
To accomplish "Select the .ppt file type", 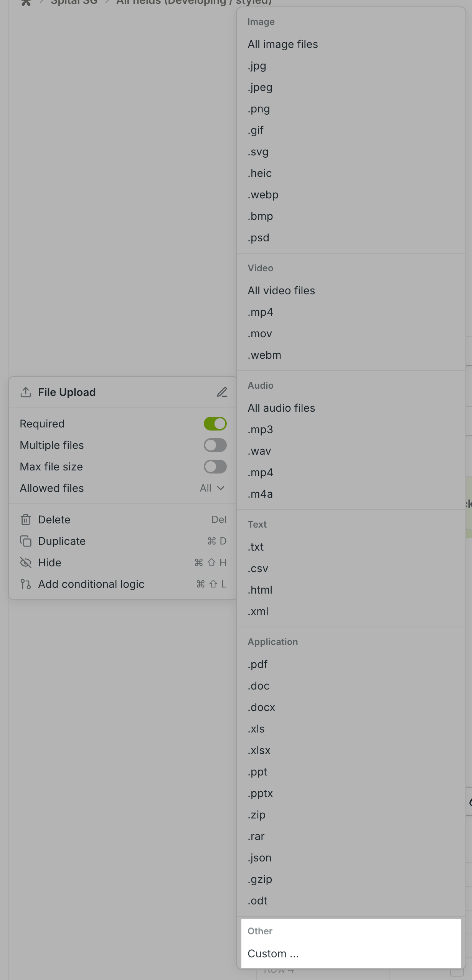I will 351,772.
